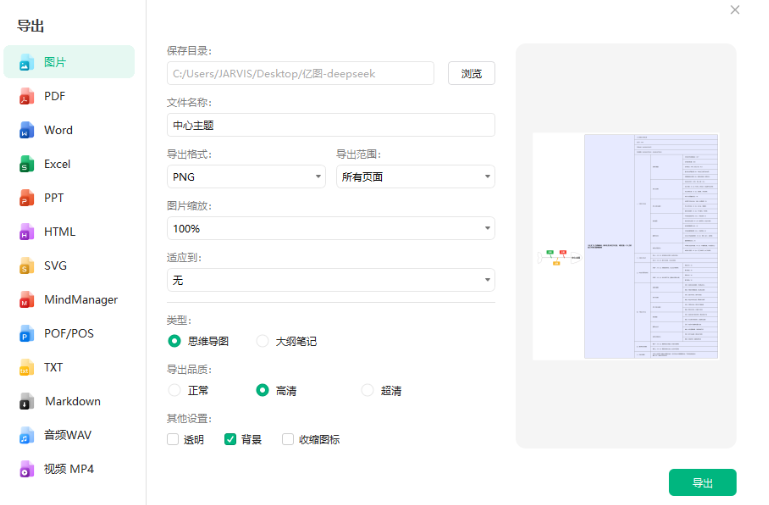769x505 pixels.
Task: Open the 导出格式 PNG dropdown
Action: (x=246, y=177)
